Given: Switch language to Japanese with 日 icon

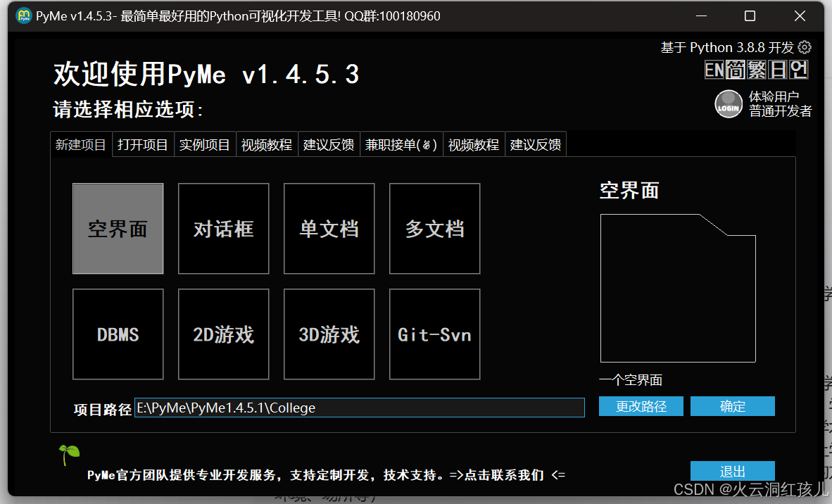Looking at the screenshot, I should (777, 70).
